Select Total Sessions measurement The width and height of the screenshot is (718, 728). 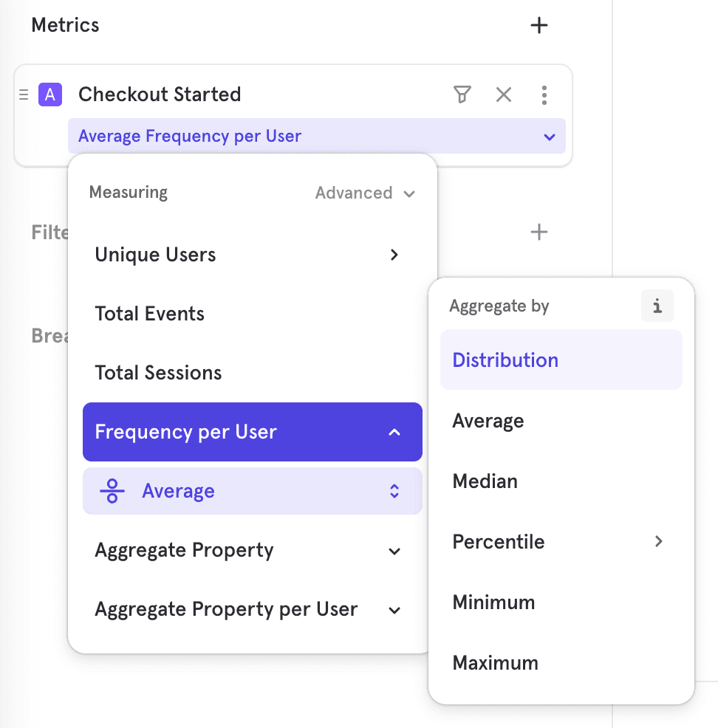click(x=158, y=373)
